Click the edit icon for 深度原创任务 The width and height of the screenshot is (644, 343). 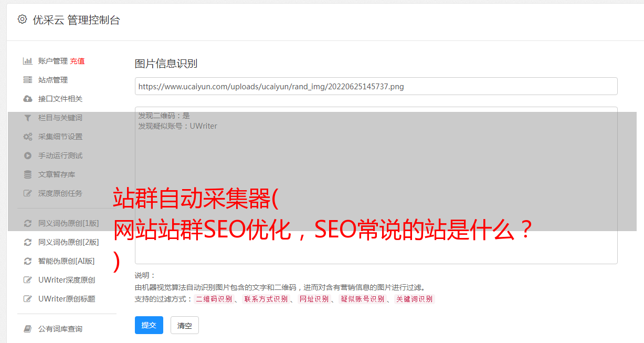pyautogui.click(x=28, y=193)
